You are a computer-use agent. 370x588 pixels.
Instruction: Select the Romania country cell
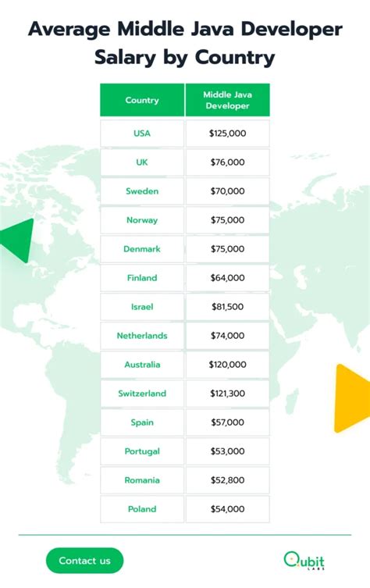(x=142, y=479)
